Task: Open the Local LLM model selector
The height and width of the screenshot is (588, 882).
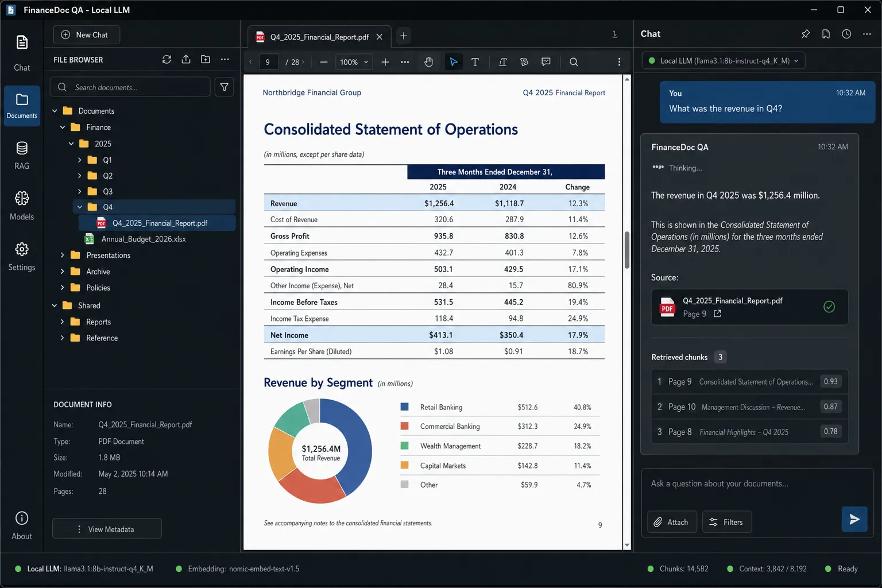Action: [722, 60]
